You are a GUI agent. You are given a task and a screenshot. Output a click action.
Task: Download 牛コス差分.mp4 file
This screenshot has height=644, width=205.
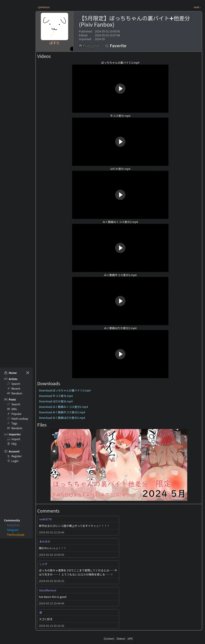56,396
